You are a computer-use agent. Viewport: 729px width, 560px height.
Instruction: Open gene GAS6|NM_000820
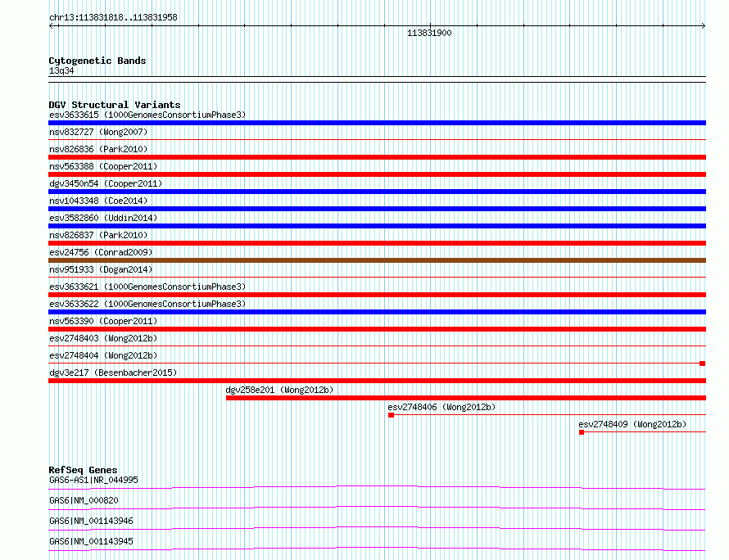[84, 500]
